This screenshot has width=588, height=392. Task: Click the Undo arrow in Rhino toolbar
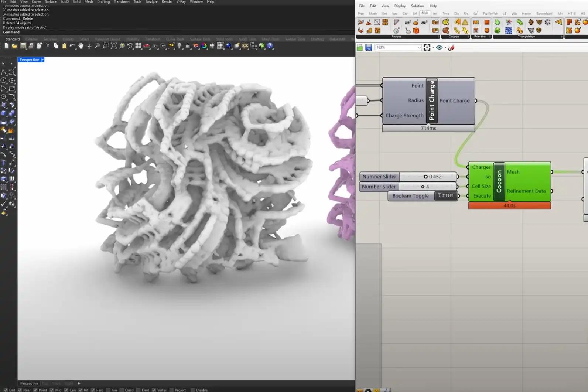pyautogui.click(x=72, y=46)
